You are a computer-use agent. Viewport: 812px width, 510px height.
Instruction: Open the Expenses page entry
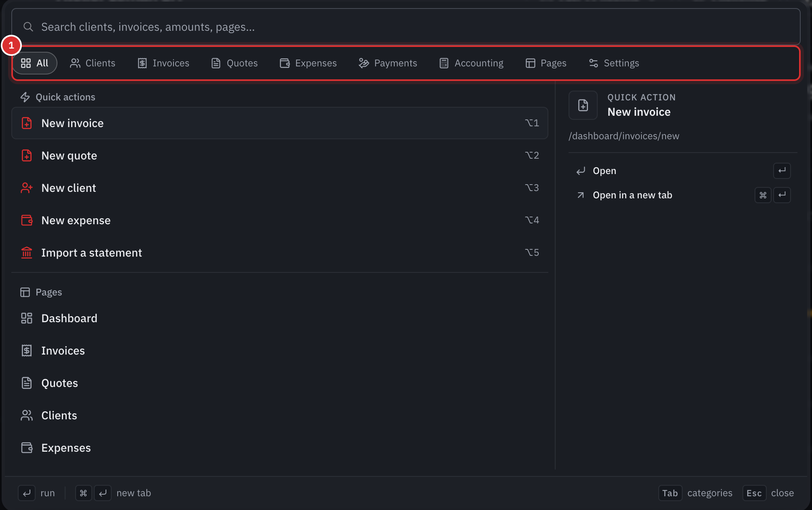pyautogui.click(x=280, y=448)
